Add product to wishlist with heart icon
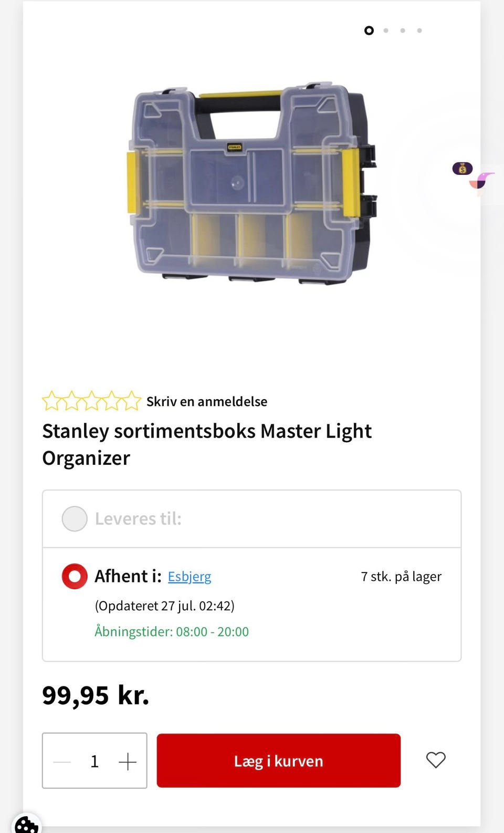 point(435,760)
